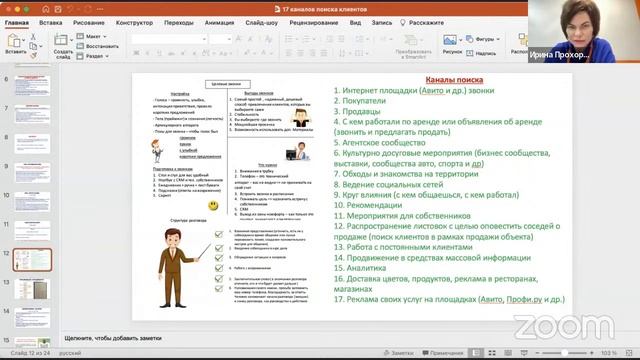
Task: Switch to Normal view in status bar
Action: click(x=476, y=353)
